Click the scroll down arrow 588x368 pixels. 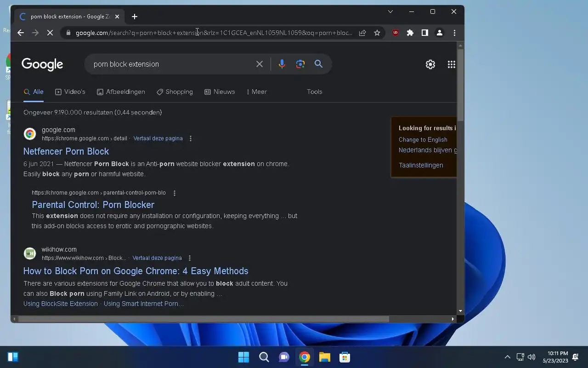click(461, 311)
